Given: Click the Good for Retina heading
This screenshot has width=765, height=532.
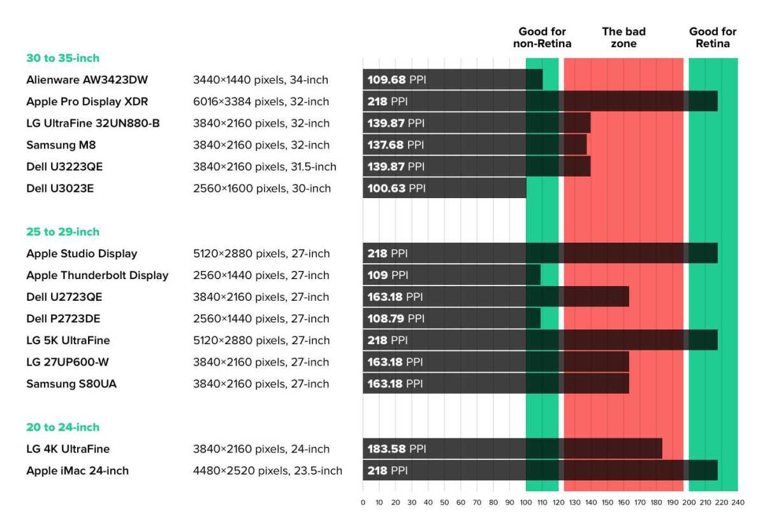Looking at the screenshot, I should point(713,38).
